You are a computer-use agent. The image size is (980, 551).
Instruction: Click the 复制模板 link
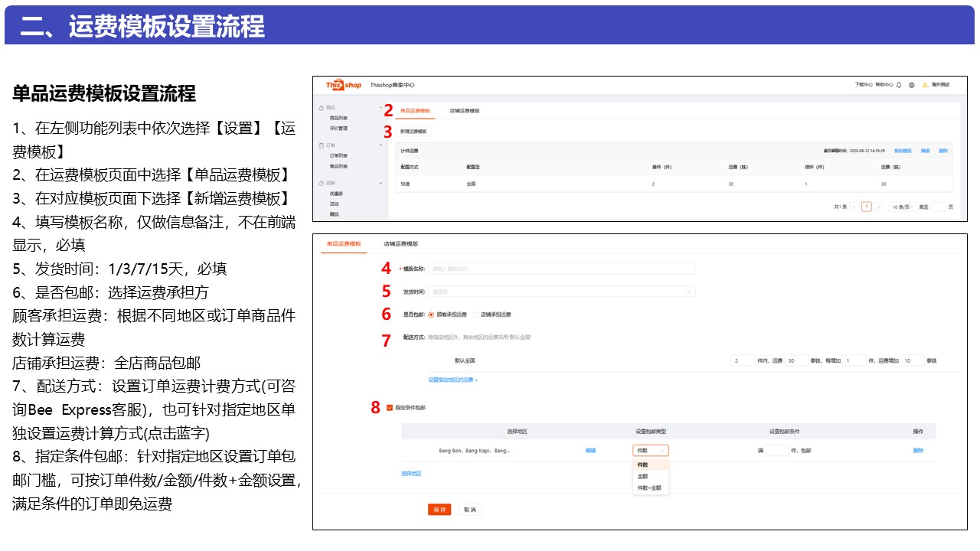903,151
